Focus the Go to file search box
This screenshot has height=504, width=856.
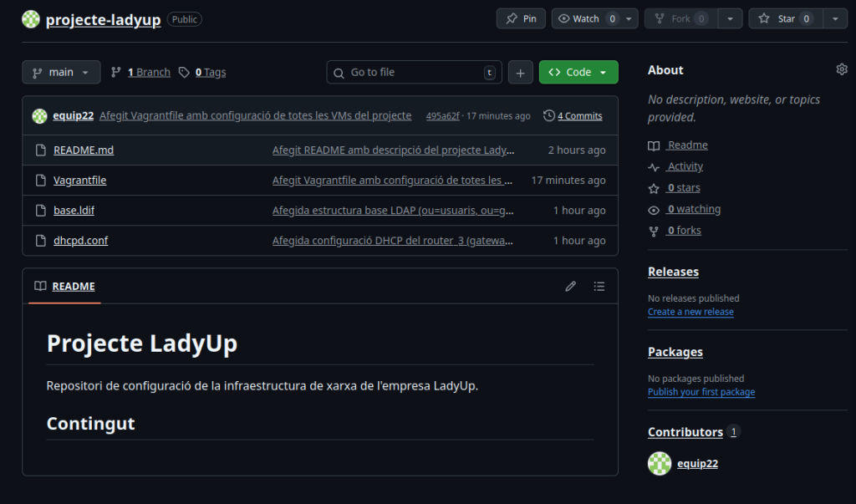coord(414,73)
